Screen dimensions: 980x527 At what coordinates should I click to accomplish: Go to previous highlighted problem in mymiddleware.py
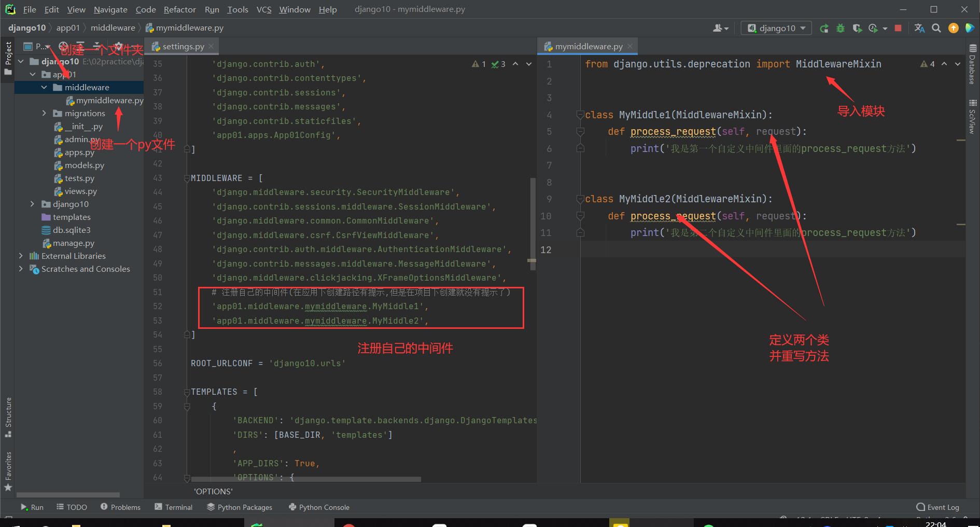pos(944,64)
